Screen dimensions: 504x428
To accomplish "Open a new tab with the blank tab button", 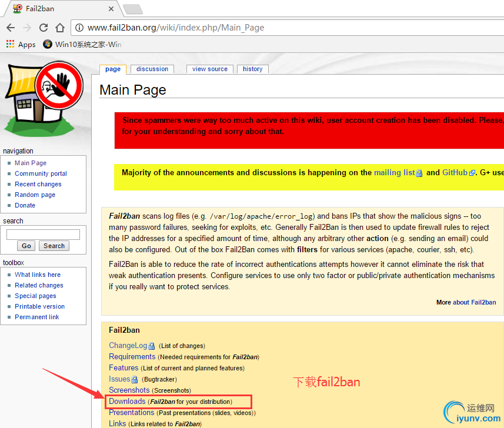I will (x=133, y=9).
